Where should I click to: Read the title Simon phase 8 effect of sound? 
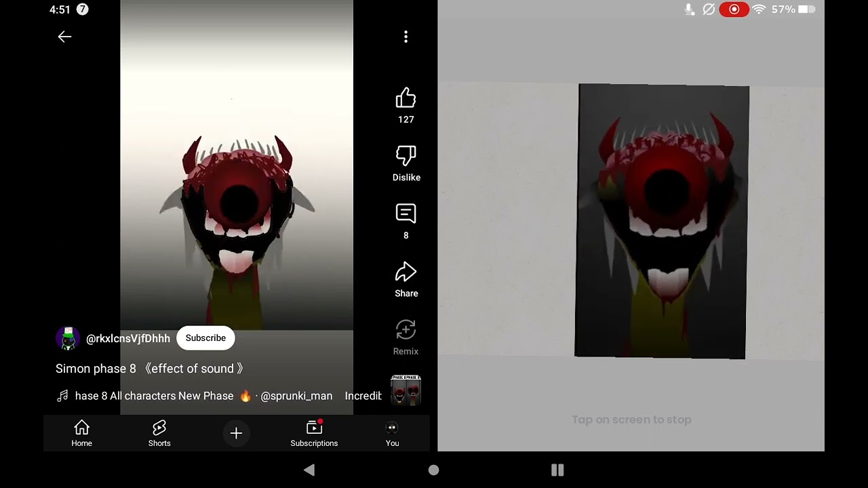pyautogui.click(x=150, y=369)
